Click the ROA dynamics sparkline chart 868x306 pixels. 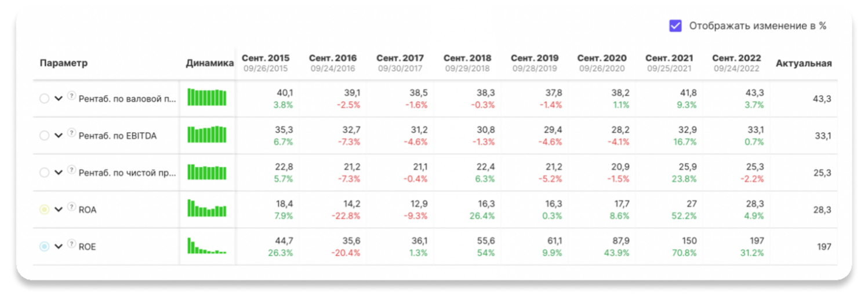[x=207, y=209]
